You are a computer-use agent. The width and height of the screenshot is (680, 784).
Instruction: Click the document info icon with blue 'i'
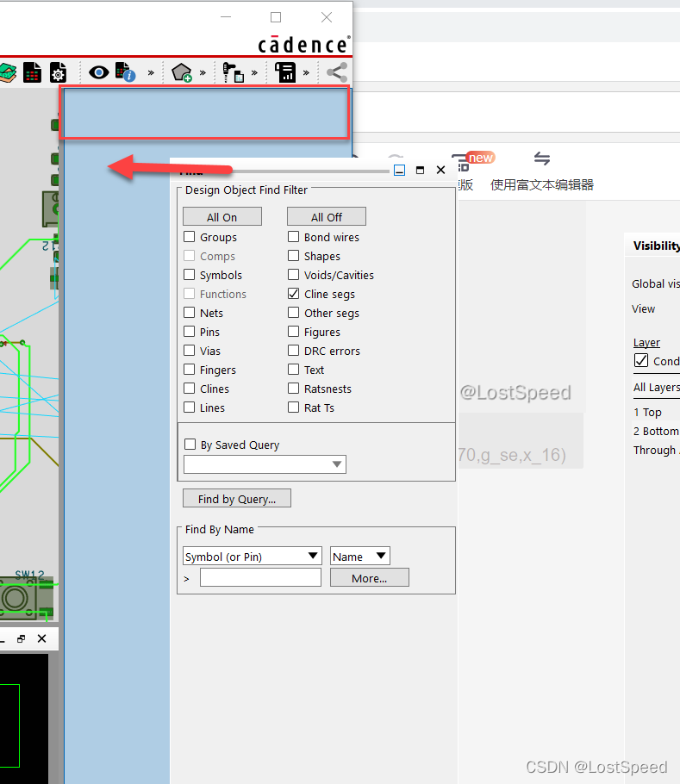point(125,72)
